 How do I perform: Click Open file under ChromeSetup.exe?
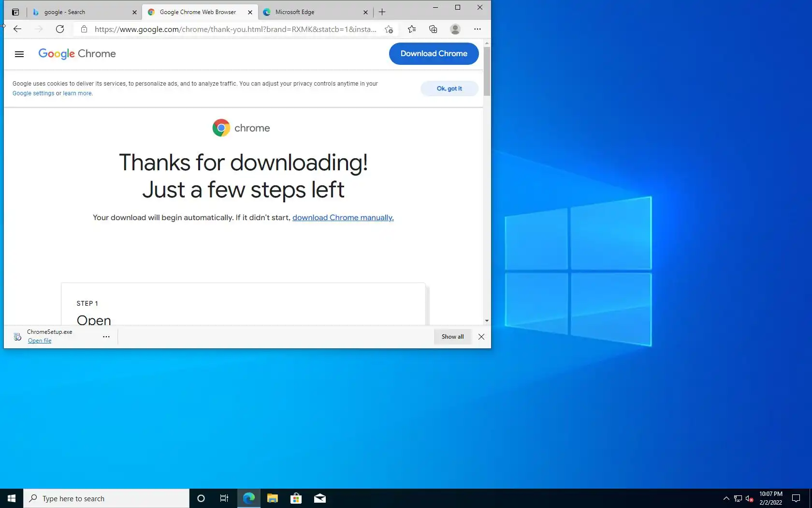(x=40, y=341)
